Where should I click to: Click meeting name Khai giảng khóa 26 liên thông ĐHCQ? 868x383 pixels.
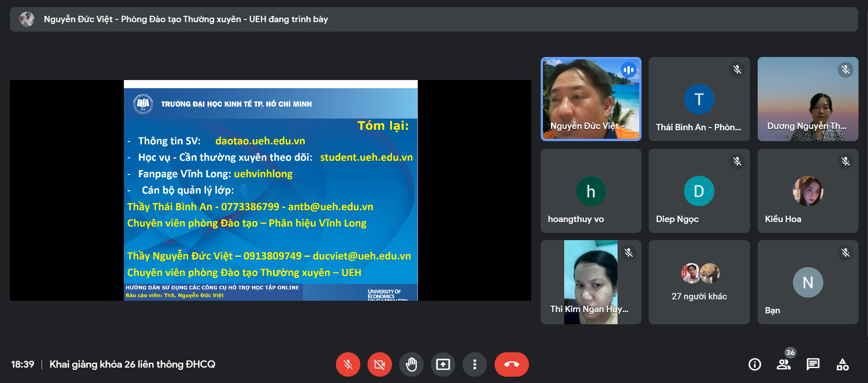coord(132,364)
